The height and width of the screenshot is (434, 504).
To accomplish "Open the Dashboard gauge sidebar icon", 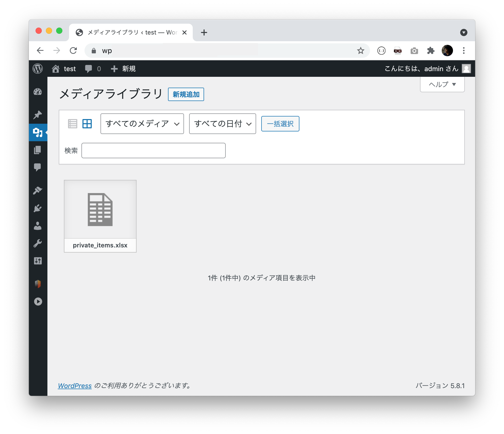I will coord(38,92).
